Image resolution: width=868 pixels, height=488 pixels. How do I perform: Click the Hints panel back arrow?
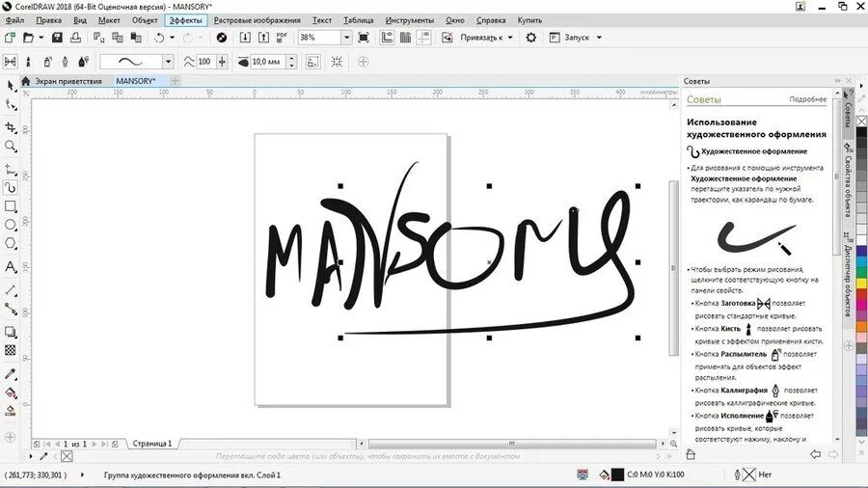[815, 454]
